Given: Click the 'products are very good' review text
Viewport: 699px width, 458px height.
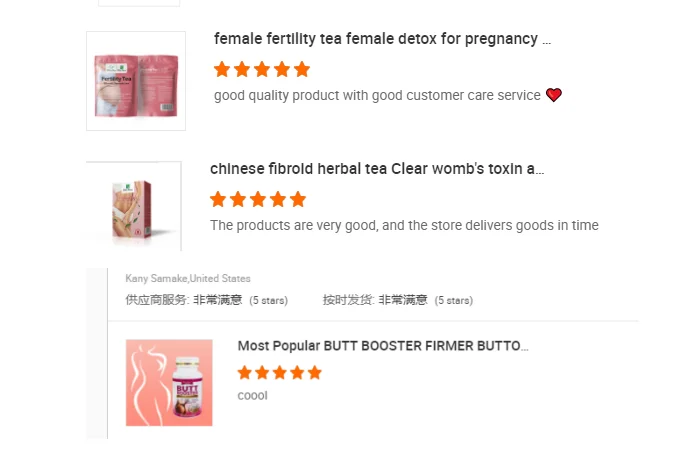Looking at the screenshot, I should pyautogui.click(x=404, y=226).
